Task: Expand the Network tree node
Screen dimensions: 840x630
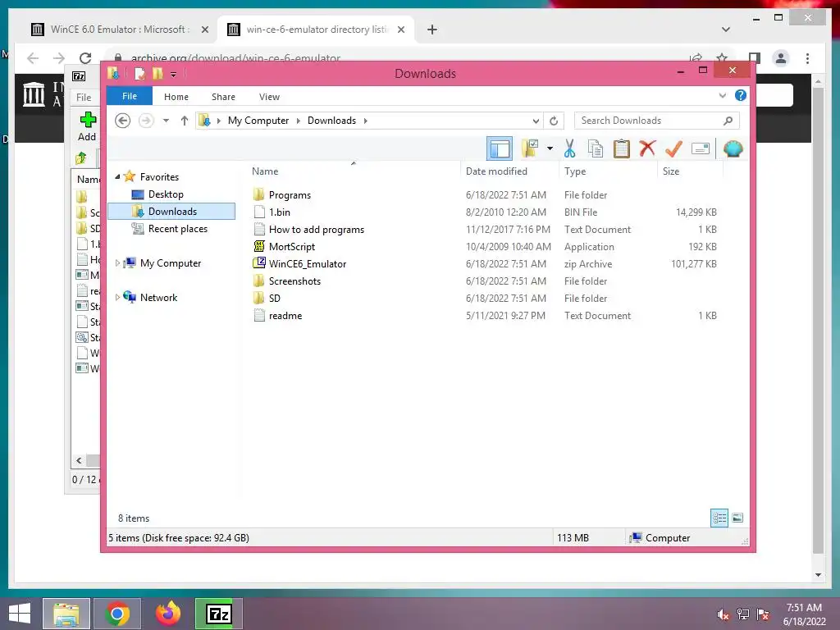Action: pyautogui.click(x=117, y=297)
